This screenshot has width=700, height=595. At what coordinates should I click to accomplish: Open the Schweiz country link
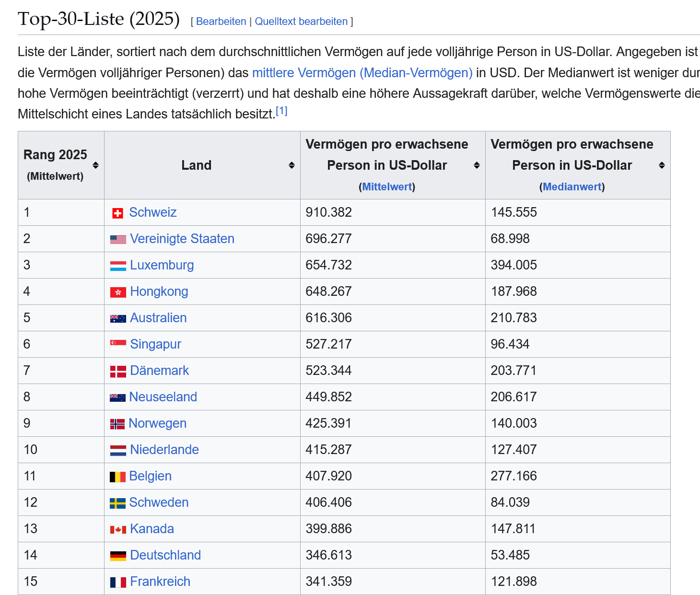click(153, 212)
